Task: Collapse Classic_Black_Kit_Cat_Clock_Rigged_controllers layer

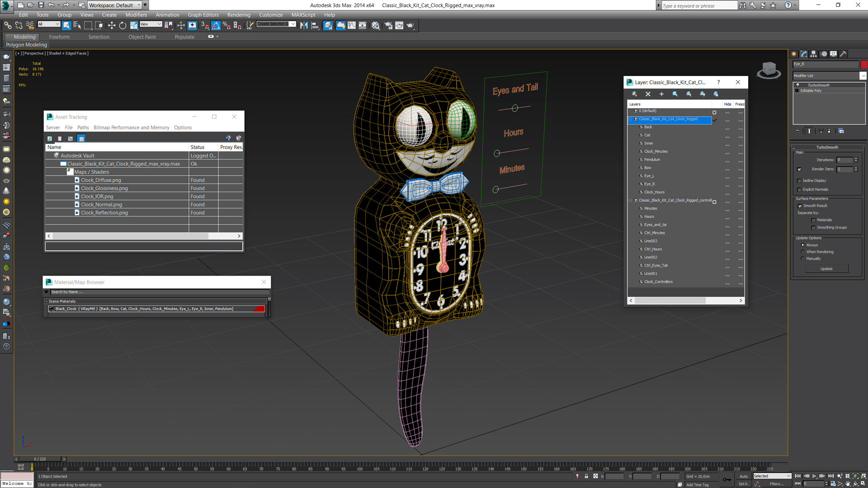Action: click(x=631, y=201)
